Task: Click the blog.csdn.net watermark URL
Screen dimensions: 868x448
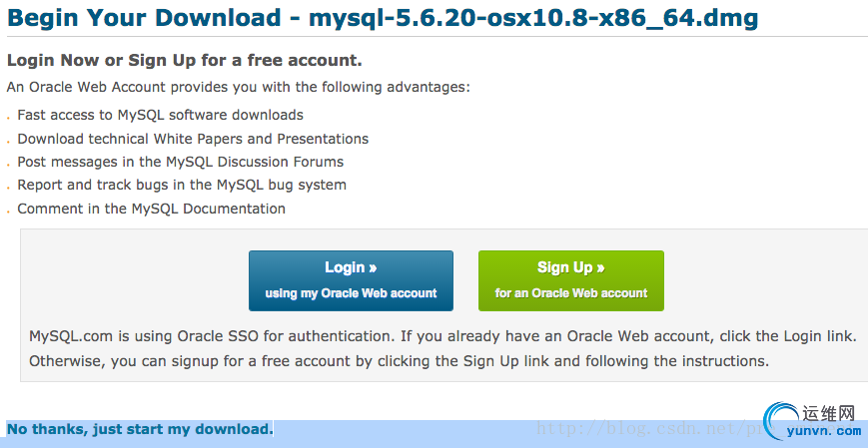Action: tap(649, 428)
